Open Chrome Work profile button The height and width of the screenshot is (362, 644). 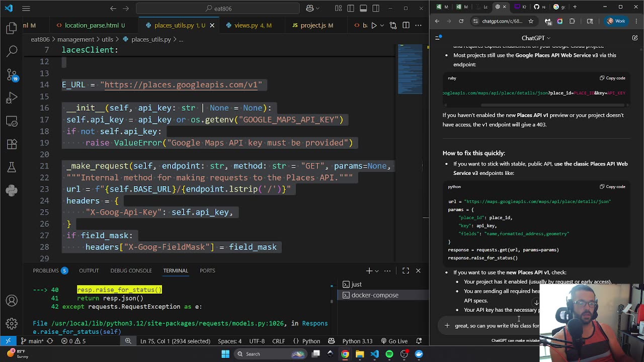point(616,21)
